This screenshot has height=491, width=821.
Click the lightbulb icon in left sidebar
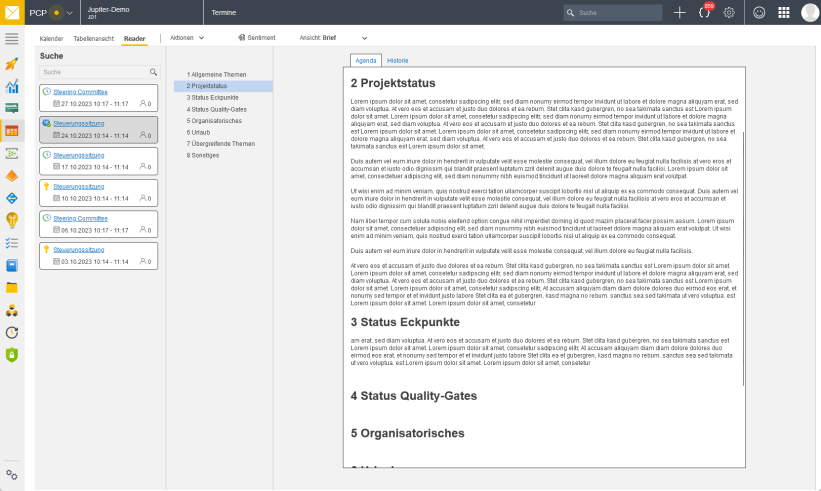(12, 219)
